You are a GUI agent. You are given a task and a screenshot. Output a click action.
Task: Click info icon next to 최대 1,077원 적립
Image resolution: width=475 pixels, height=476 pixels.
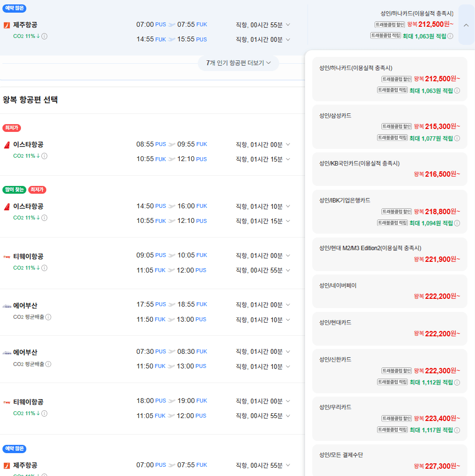[x=457, y=138]
